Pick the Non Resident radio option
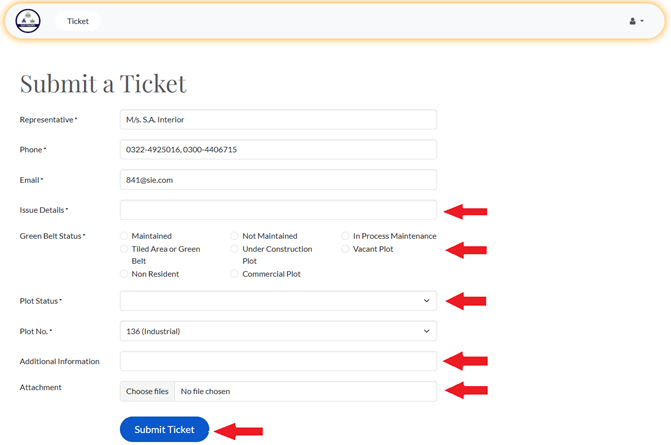671x445 pixels. (124, 273)
